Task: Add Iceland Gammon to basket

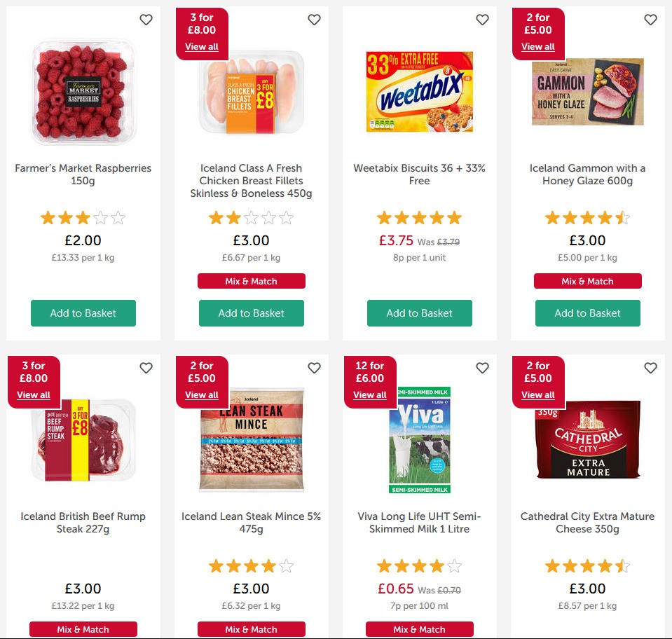Action: click(587, 313)
